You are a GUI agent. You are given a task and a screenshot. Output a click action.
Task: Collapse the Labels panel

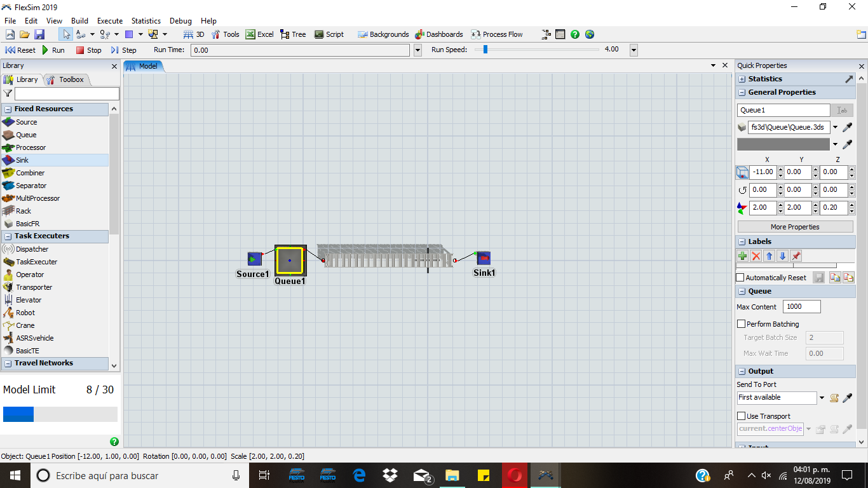(742, 241)
